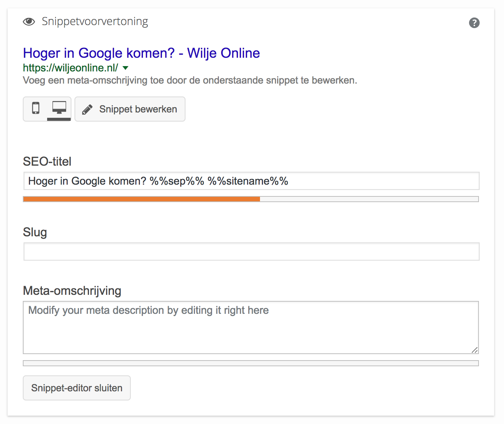Viewport: 504px width, 424px height.
Task: Switch to mobile preview mode
Action: coord(36,108)
